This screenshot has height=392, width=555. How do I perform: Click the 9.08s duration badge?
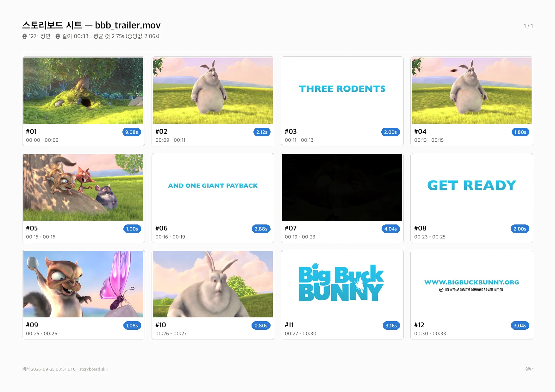[x=132, y=132]
